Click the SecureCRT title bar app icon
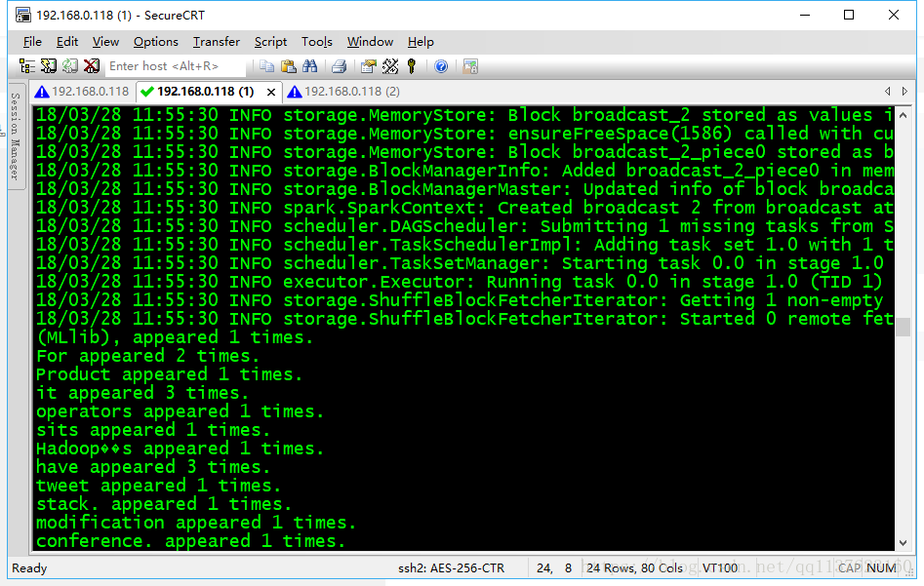The image size is (924, 586). (23, 15)
